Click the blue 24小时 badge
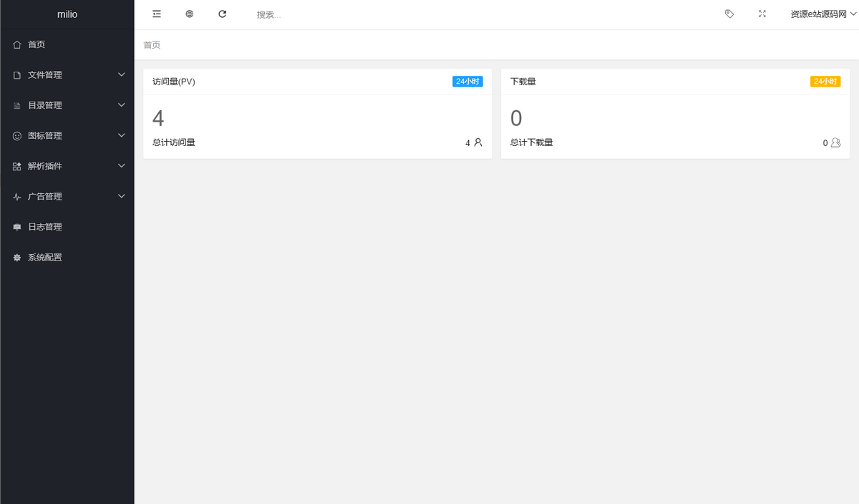Viewport: 859px width, 504px height. click(x=467, y=82)
